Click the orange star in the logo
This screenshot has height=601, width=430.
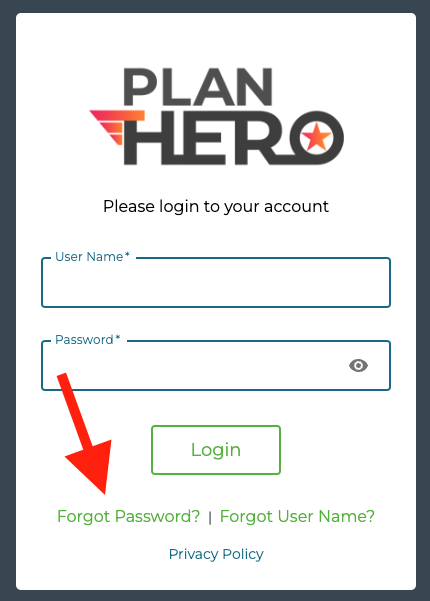point(316,137)
